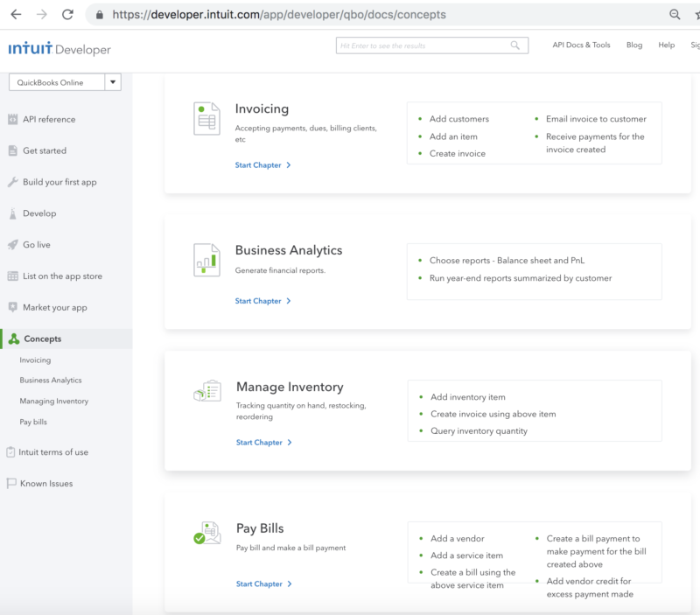Click the Known Issues flag icon
Image resolution: width=700 pixels, height=615 pixels.
pos(11,484)
